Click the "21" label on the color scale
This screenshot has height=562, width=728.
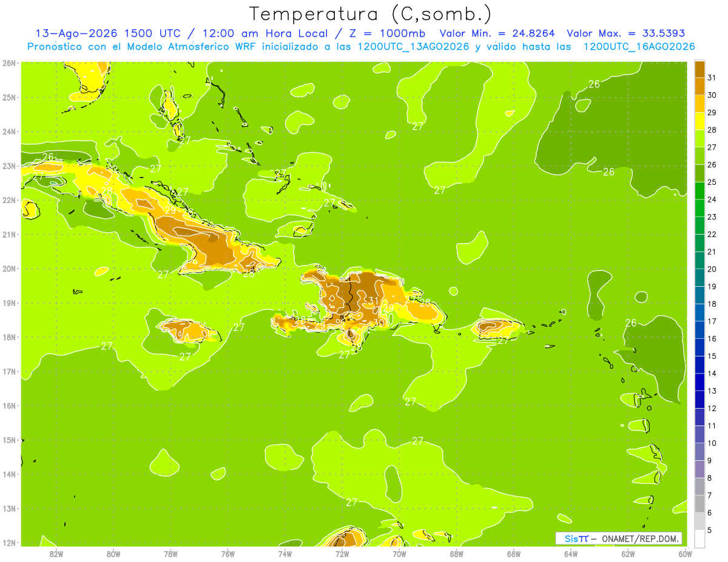coord(712,252)
